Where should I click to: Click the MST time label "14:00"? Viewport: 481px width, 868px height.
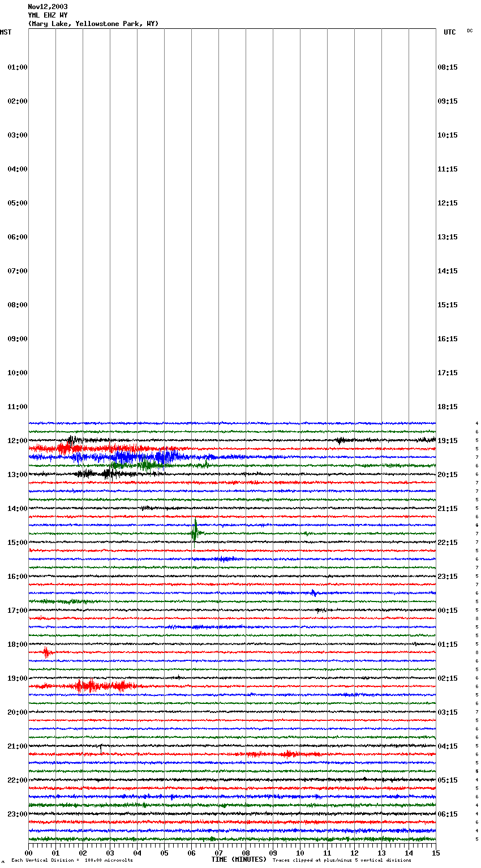pyautogui.click(x=18, y=509)
